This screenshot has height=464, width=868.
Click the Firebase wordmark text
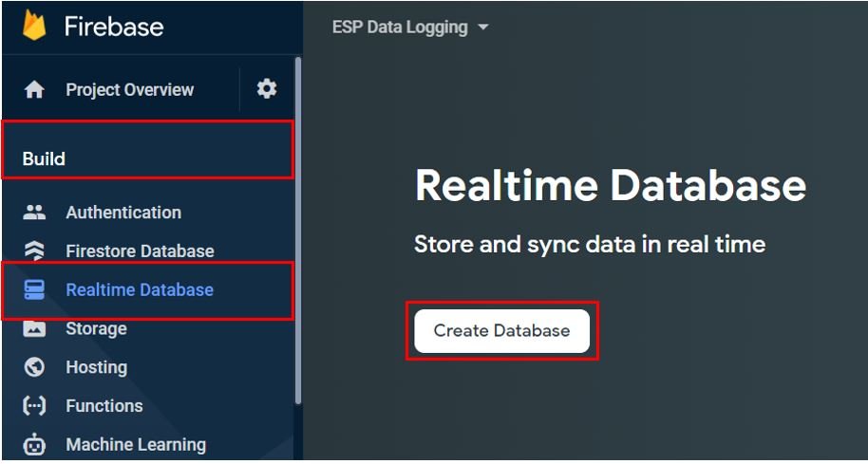(x=114, y=27)
